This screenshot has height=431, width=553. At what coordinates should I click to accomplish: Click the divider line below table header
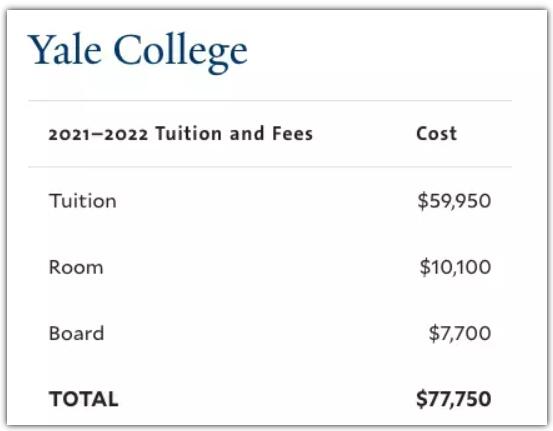(270, 166)
